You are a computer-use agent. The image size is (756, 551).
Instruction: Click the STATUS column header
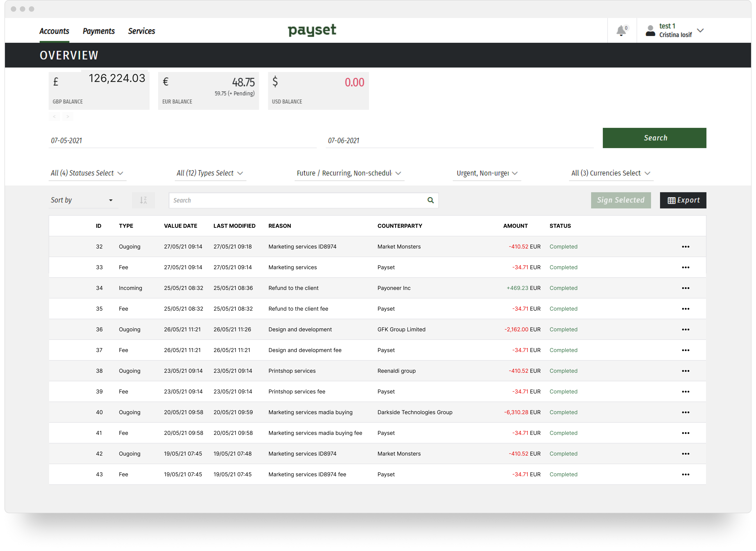point(560,226)
